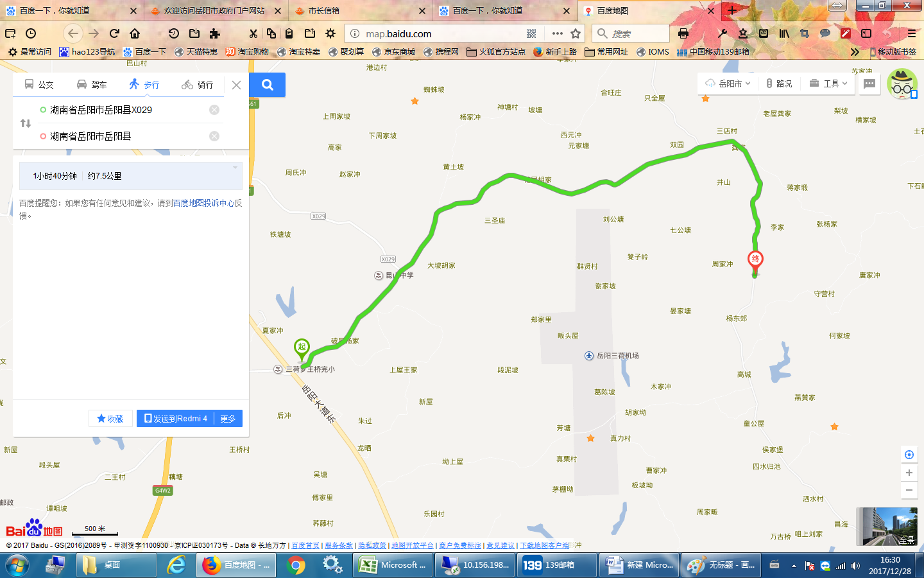Switch to 公交 transit tab

(x=39, y=85)
